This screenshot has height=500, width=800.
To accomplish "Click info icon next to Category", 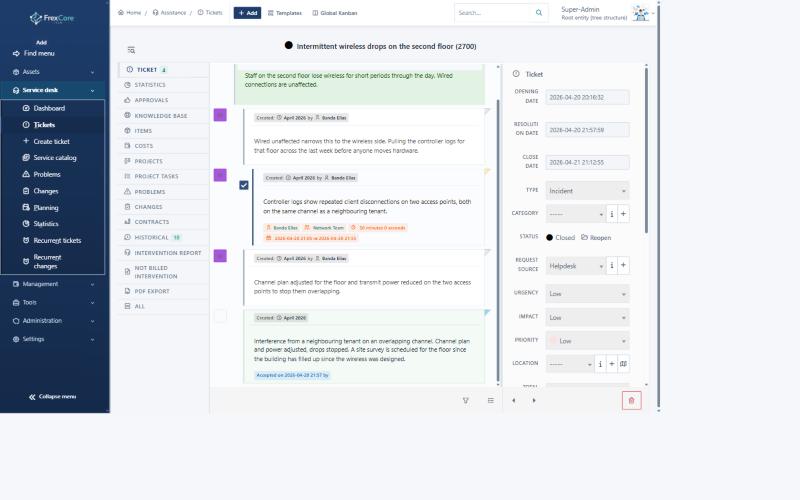I will (612, 214).
